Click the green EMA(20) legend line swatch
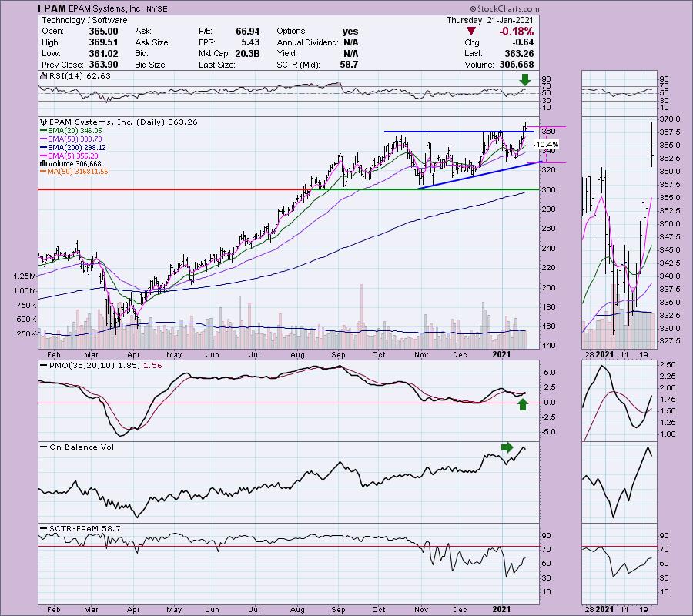 [x=43, y=131]
